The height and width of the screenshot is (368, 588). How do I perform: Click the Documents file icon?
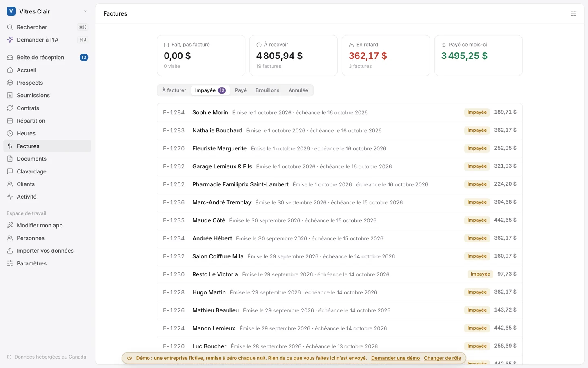coord(10,159)
